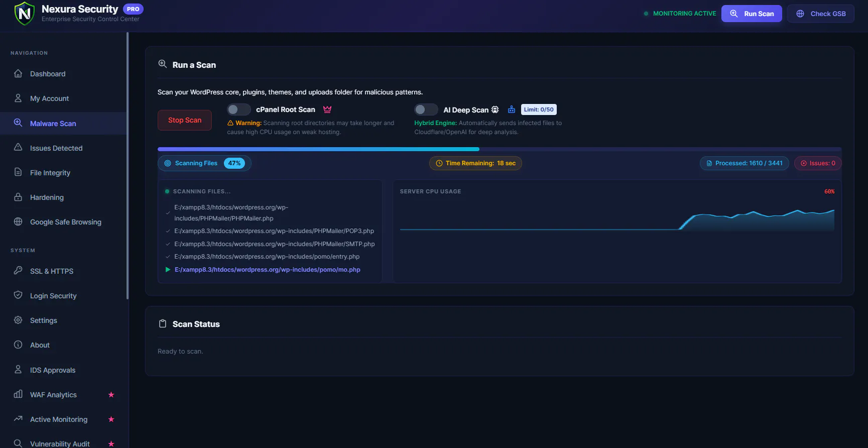
Task: Click the scan progress bar
Action: click(500, 149)
